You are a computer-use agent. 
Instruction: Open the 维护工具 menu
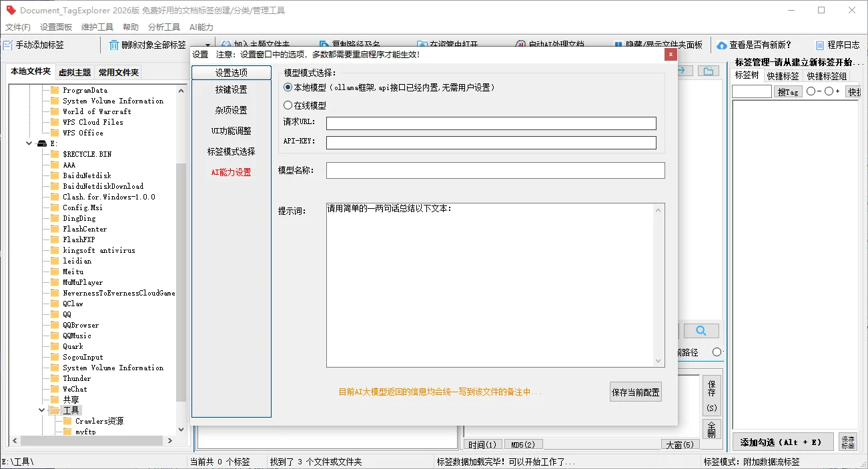[x=97, y=27]
